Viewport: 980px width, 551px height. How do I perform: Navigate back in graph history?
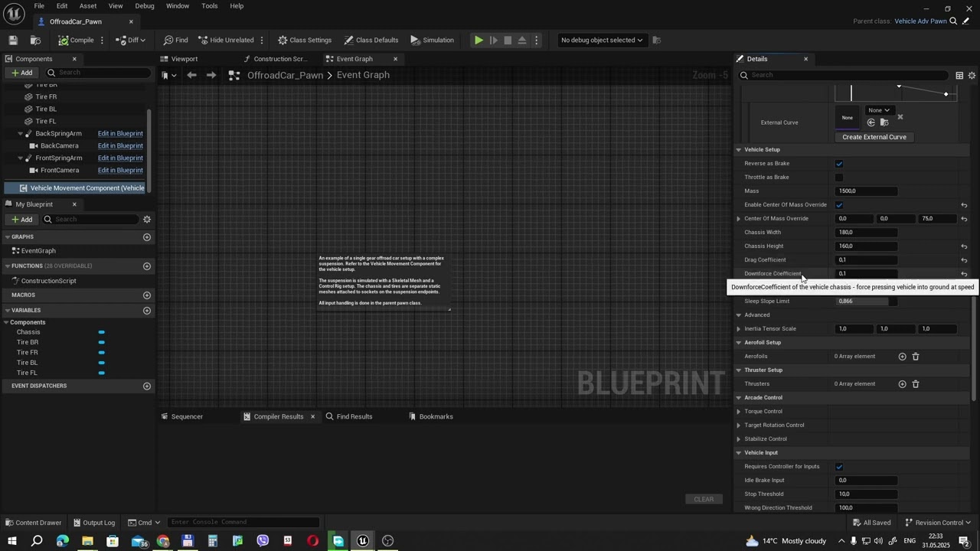tap(191, 75)
